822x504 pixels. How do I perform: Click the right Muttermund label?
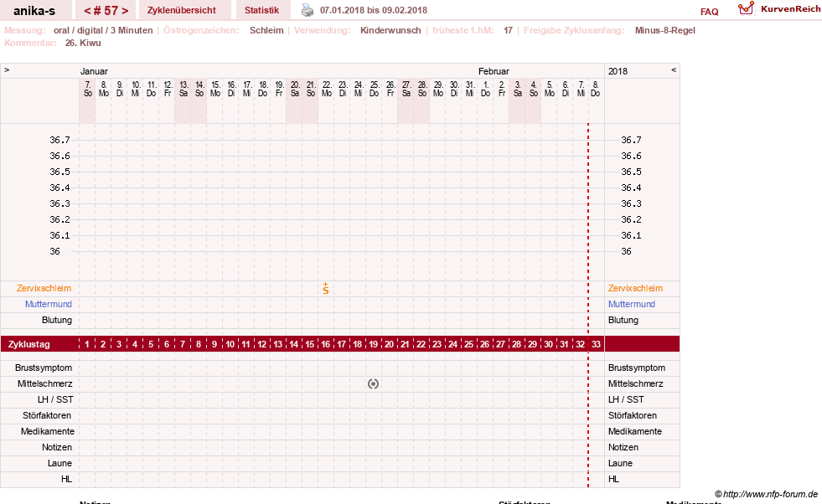(x=631, y=304)
